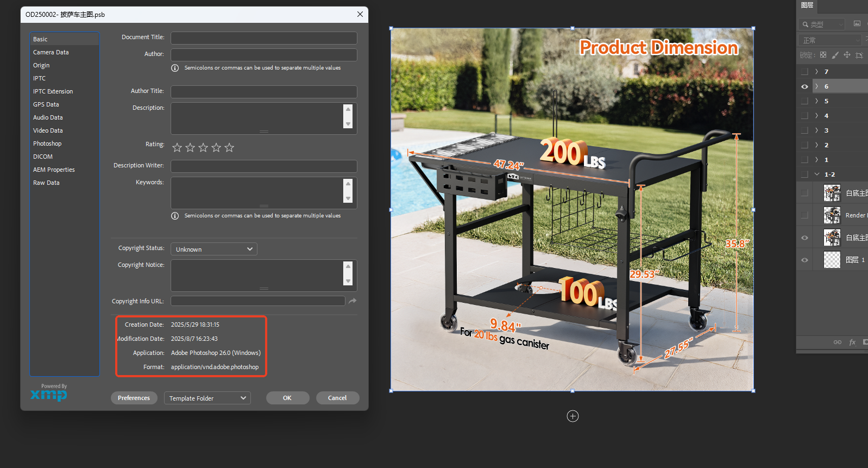Click OK to confirm file info
This screenshot has height=468, width=868.
pos(287,398)
